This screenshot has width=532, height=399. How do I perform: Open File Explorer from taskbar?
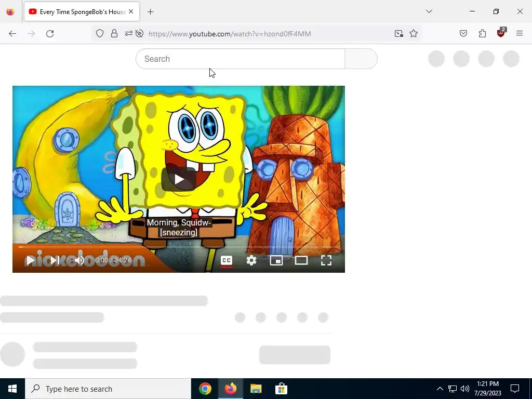coord(256,389)
